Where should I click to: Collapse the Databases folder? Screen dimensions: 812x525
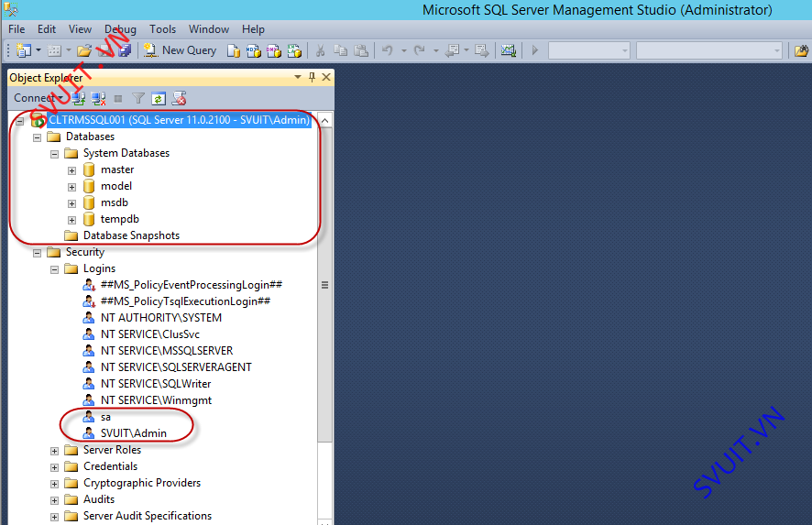[37, 137]
